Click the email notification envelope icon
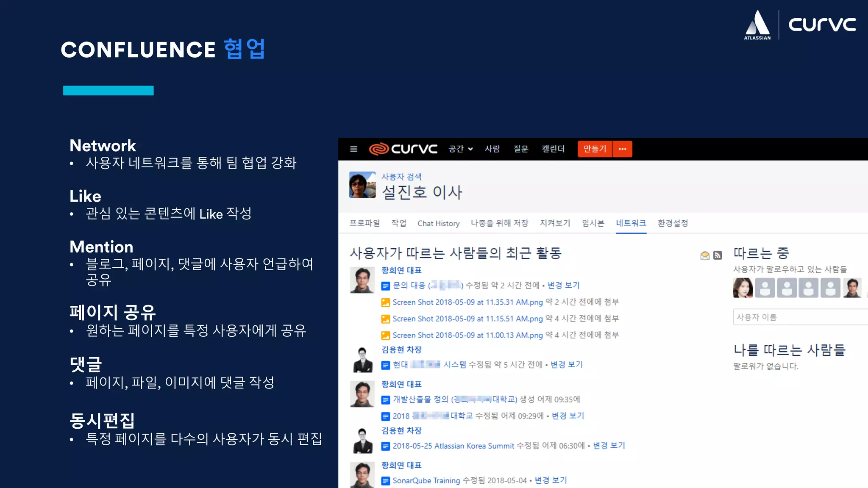 point(705,255)
